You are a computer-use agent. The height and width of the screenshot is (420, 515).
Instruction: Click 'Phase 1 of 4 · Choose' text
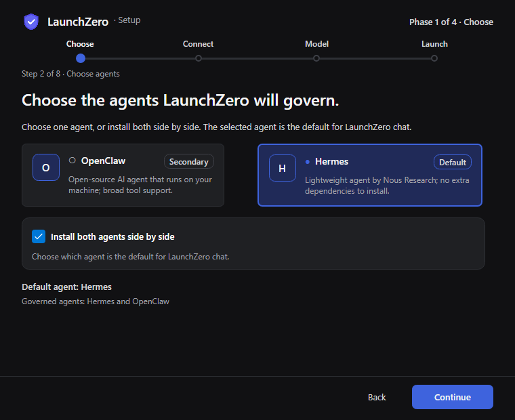pyautogui.click(x=451, y=22)
